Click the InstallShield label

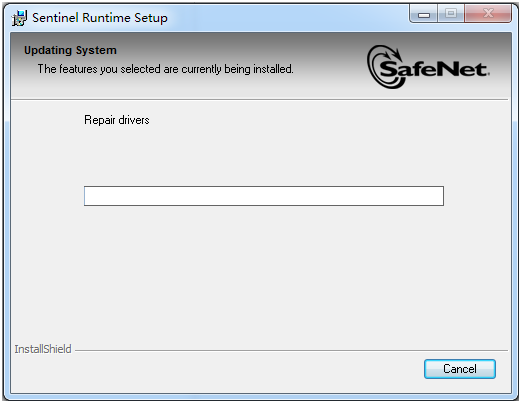point(43,349)
